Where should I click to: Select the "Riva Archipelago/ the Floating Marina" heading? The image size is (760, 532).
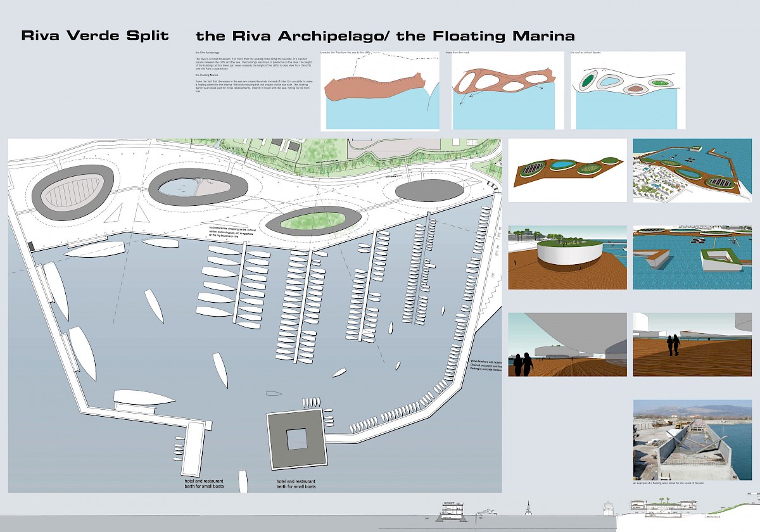point(385,35)
